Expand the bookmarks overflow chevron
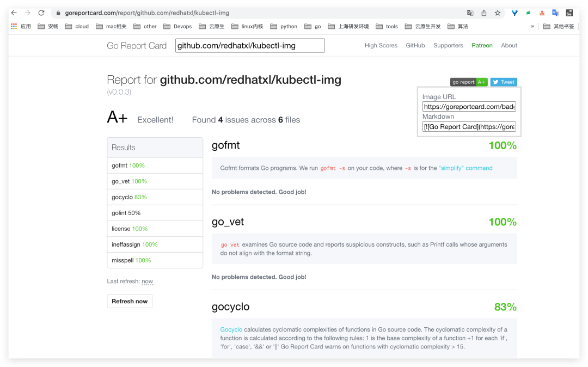This screenshot has width=588, height=367. click(532, 26)
